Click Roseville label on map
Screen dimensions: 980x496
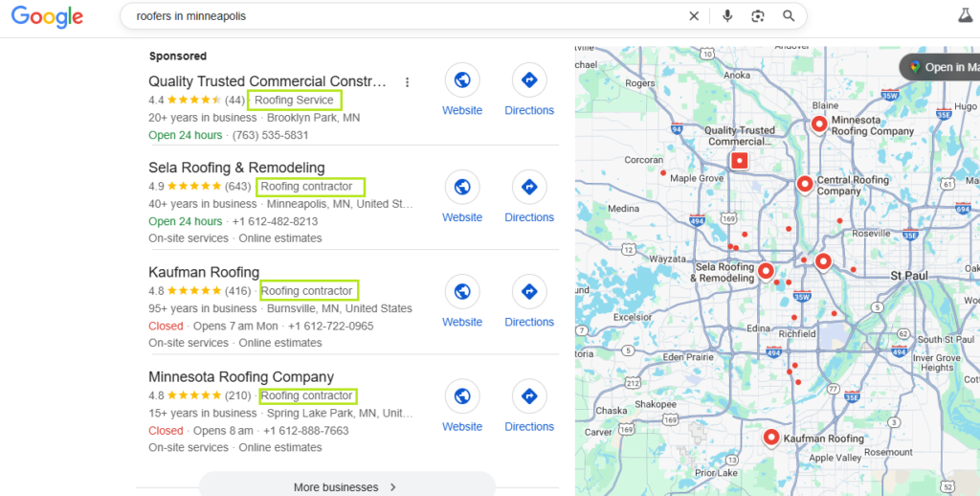[871, 234]
